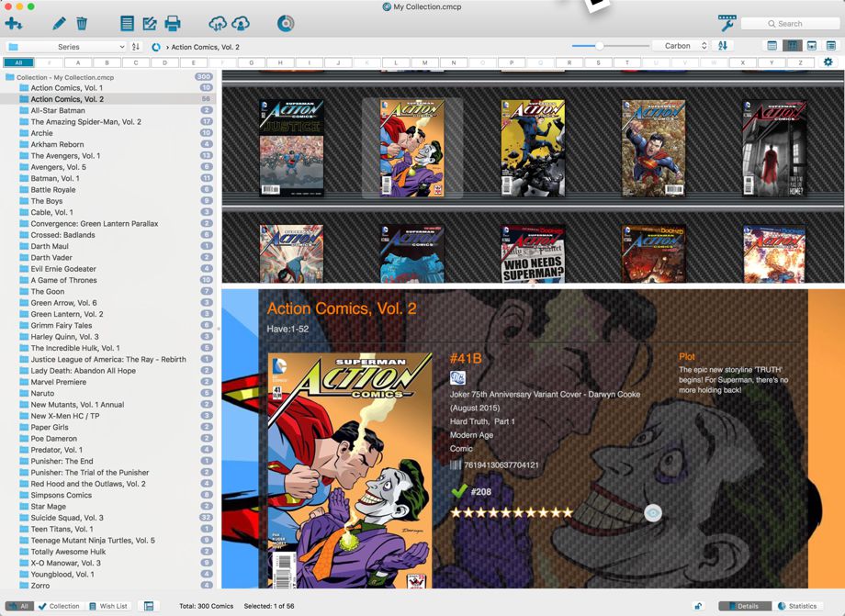The image size is (845, 616).
Task: Select the All alphabet filter
Action: tap(19, 62)
